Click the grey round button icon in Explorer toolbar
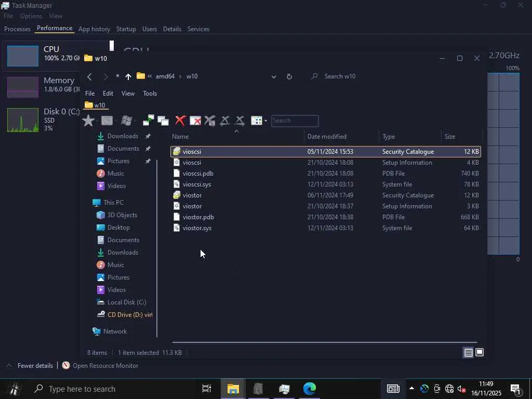 pos(107,121)
